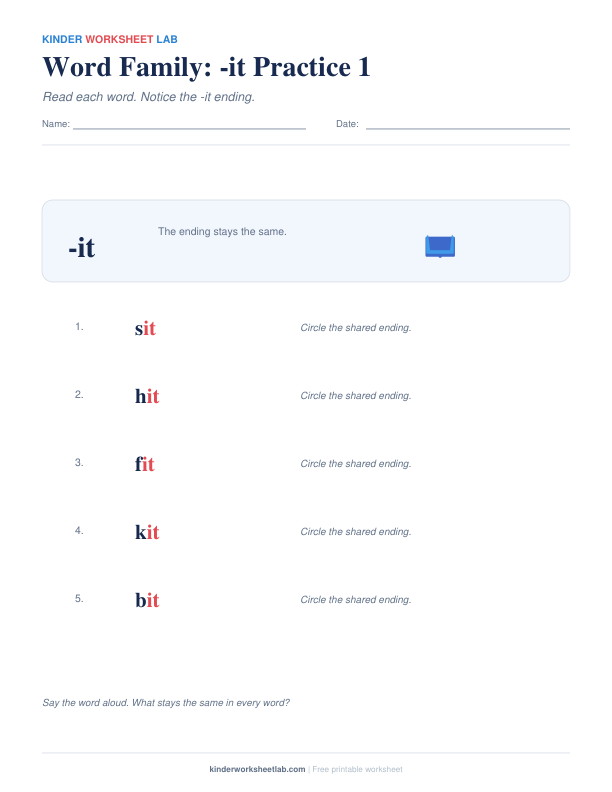Click the large -it ending label

click(82, 248)
